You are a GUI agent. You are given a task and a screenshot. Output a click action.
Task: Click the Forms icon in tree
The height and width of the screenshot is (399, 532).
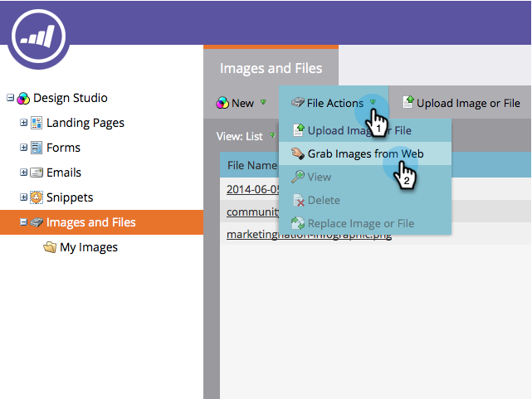pos(37,148)
